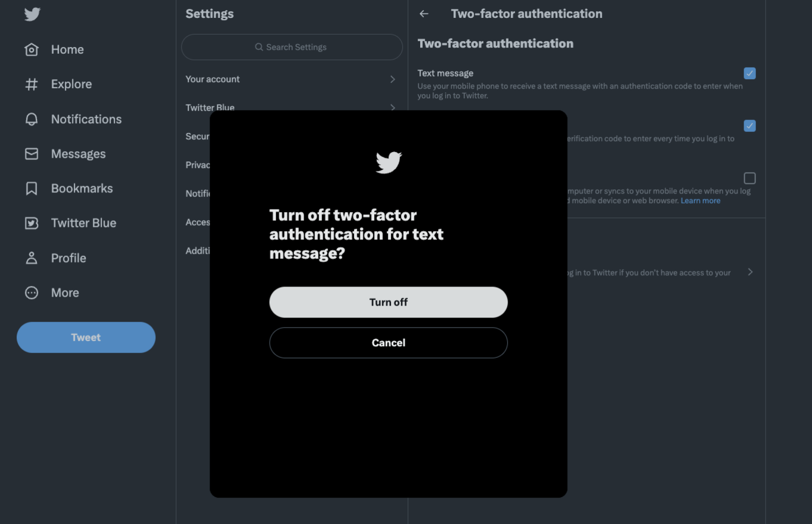Open Bookmarks section
The image size is (812, 524).
click(x=82, y=188)
